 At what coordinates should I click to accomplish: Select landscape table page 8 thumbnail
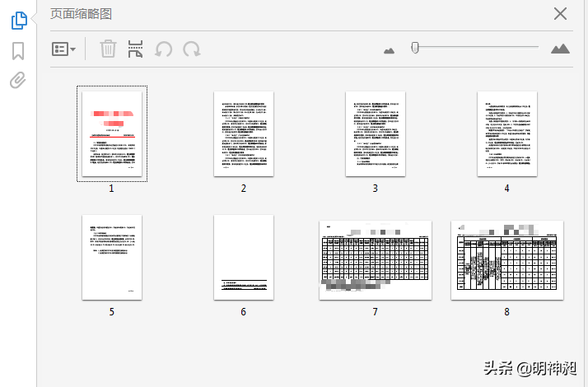tap(507, 260)
